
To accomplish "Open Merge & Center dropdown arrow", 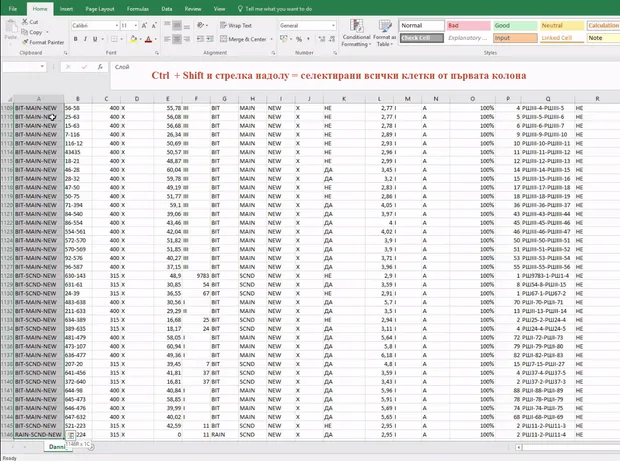I will coord(272,39).
